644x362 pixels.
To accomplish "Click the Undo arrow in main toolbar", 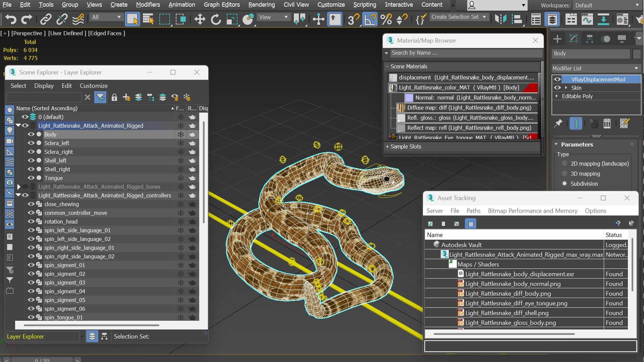I will (x=10, y=19).
